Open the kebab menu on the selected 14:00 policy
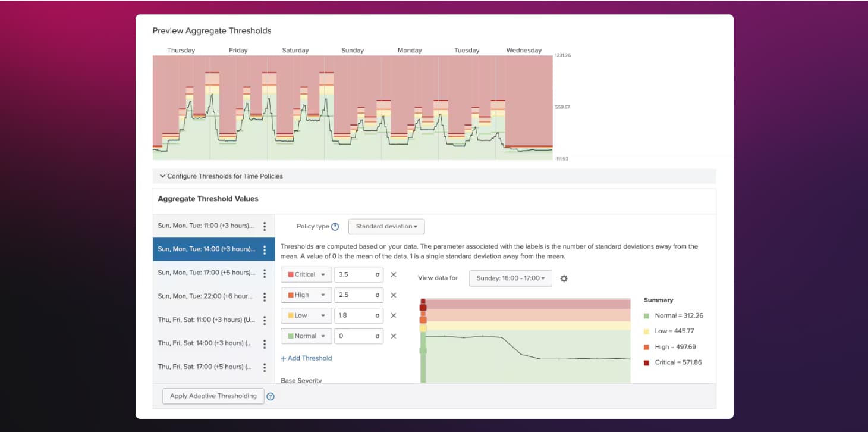Screen dimensions: 868x432 (265, 249)
